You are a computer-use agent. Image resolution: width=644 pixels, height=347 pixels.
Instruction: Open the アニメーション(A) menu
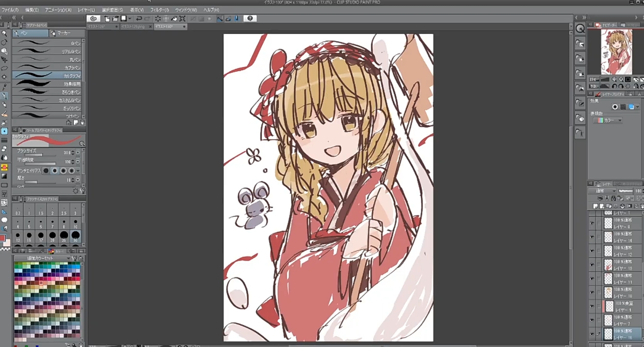pyautogui.click(x=58, y=10)
